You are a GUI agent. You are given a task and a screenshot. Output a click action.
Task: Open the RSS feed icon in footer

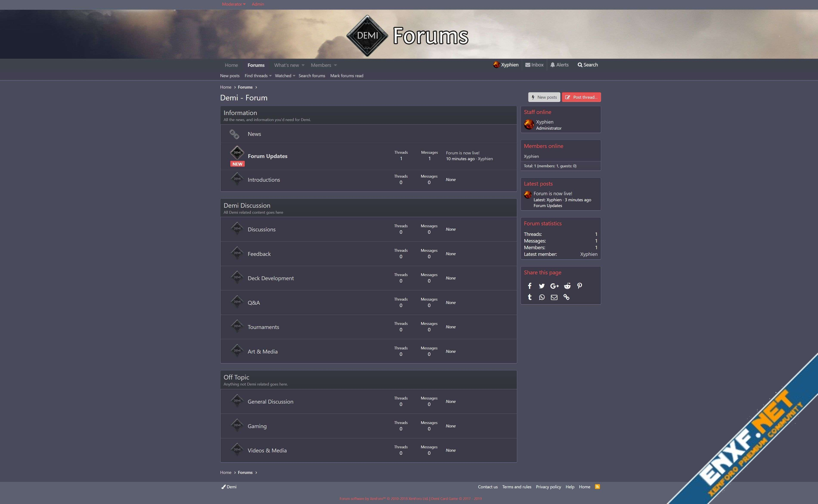coord(597,487)
